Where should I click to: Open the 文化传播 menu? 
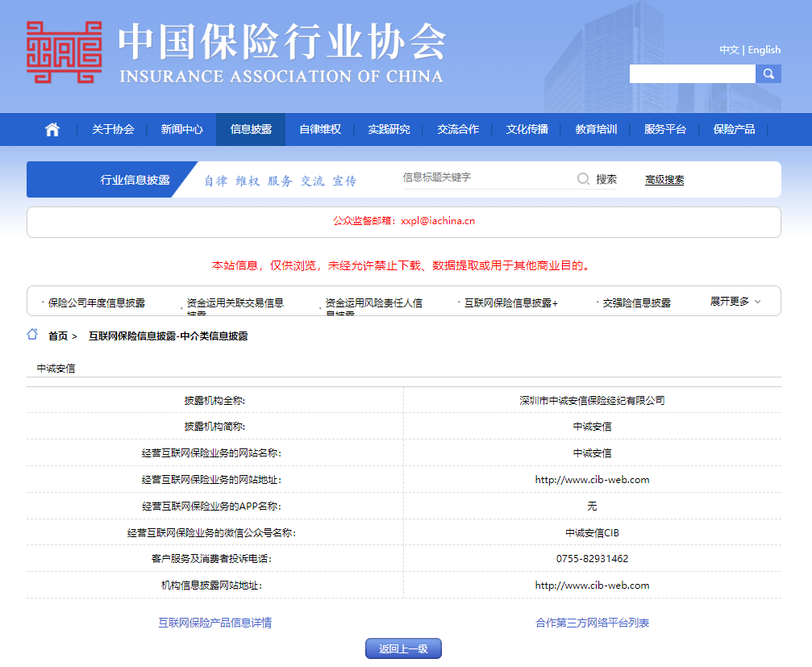[527, 130]
